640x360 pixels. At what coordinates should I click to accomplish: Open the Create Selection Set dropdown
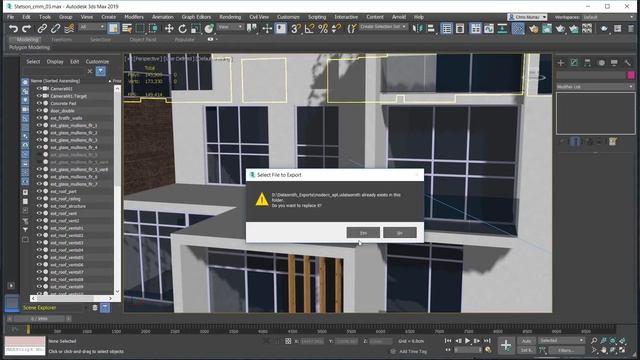383,27
